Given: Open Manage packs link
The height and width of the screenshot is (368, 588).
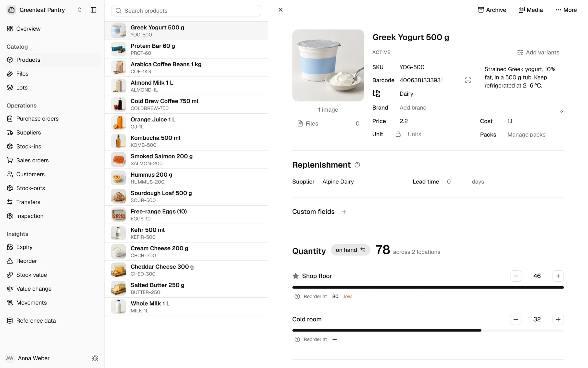Looking at the screenshot, I should [x=526, y=135].
